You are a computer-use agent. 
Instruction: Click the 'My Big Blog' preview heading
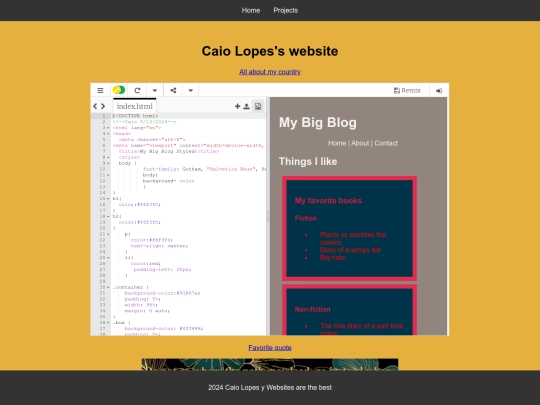pos(318,122)
